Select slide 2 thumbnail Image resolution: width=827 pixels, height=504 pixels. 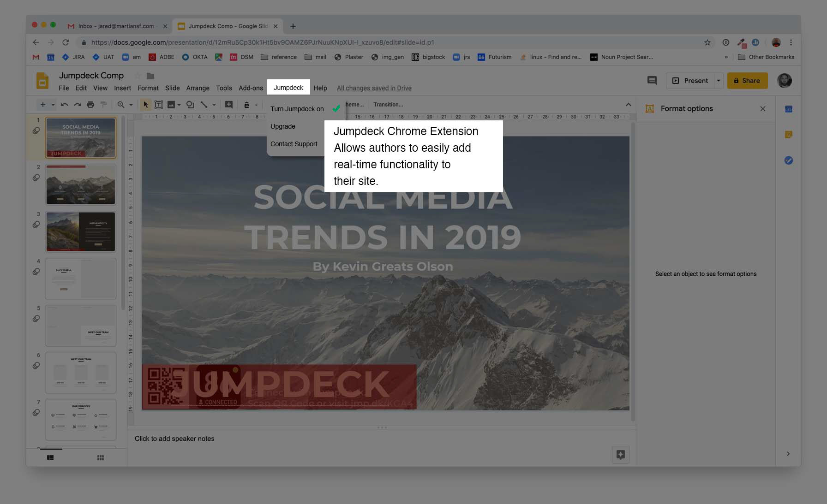pyautogui.click(x=81, y=184)
